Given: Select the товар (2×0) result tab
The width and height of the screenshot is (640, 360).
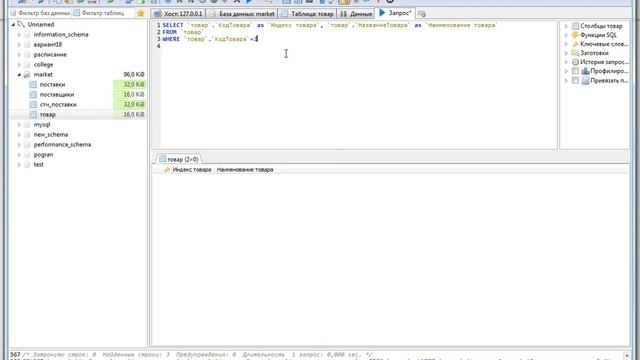Looking at the screenshot, I should click(179, 159).
